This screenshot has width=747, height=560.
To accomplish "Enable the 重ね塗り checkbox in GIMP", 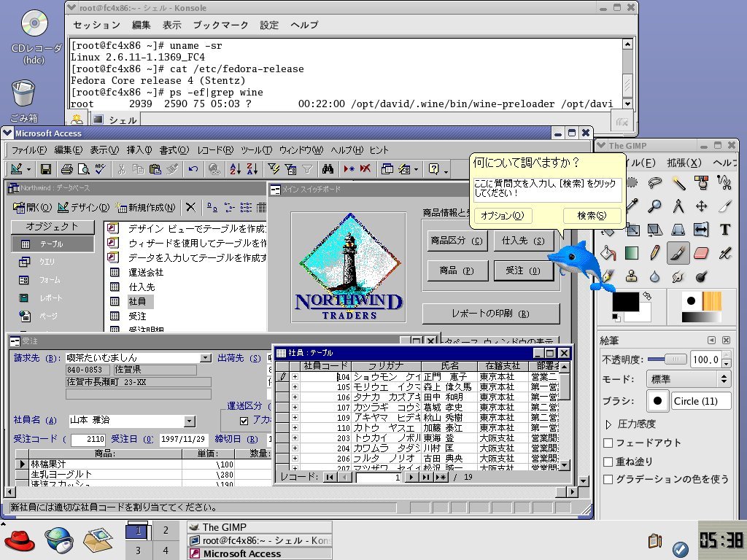I will [x=608, y=462].
